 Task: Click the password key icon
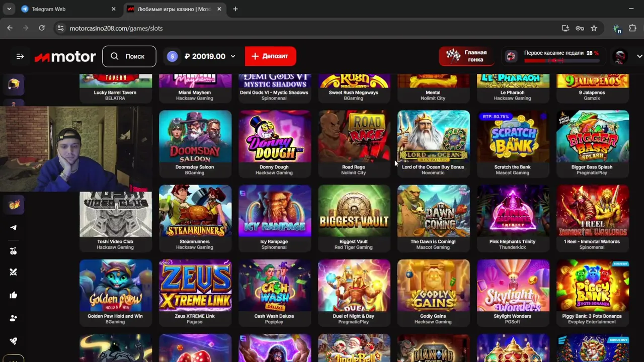[x=580, y=28]
